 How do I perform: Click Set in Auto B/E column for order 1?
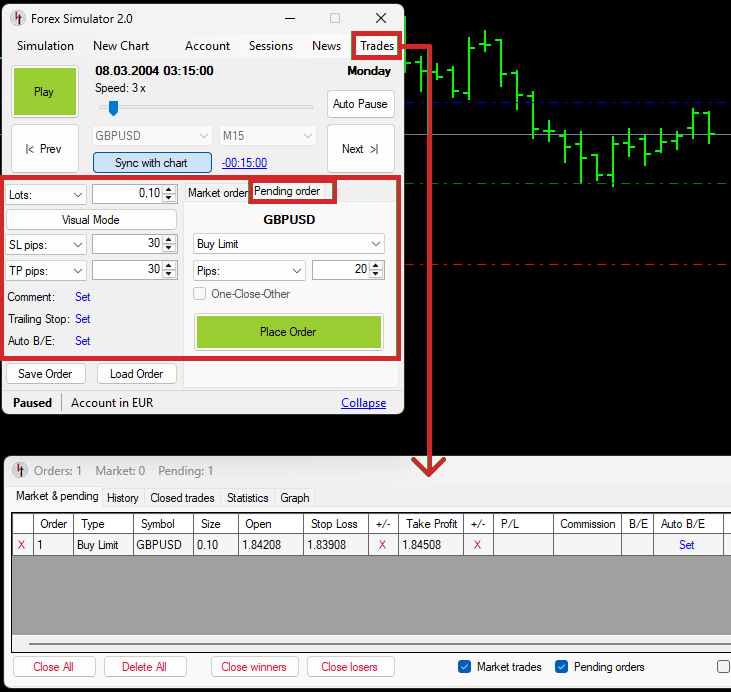687,545
